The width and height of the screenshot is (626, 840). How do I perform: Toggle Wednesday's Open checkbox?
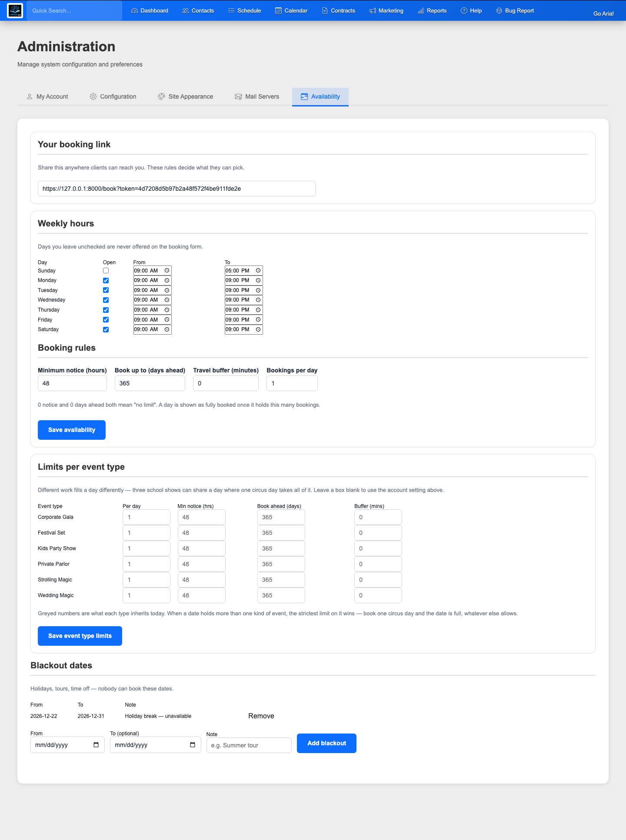coord(106,300)
